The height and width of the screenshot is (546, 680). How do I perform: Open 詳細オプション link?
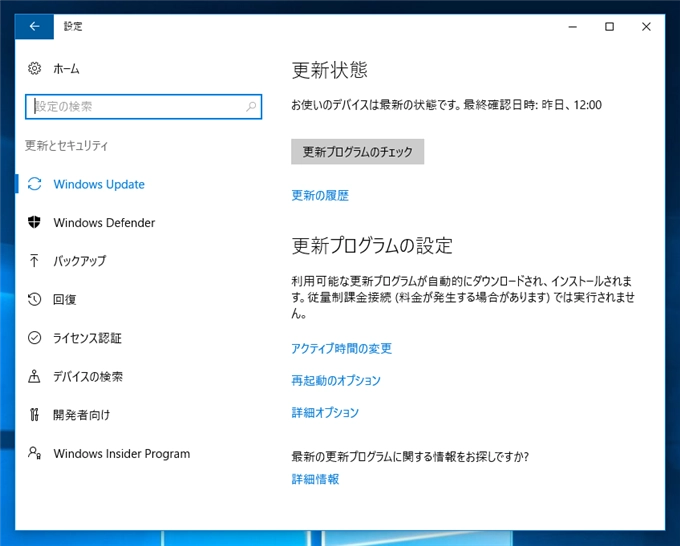(x=325, y=412)
